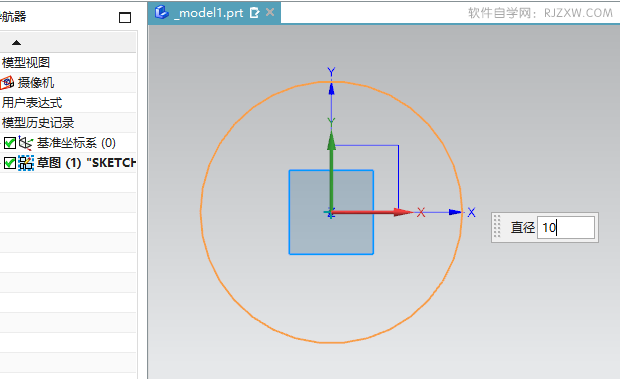The width and height of the screenshot is (620, 379).
Task: Select the Sketch (1) "SKETCH" tree entry
Action: [x=86, y=163]
